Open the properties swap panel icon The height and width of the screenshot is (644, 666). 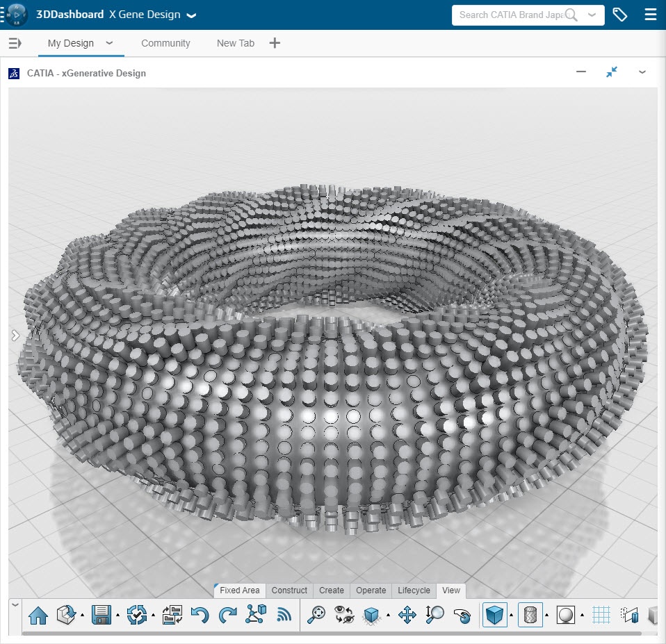point(172,615)
